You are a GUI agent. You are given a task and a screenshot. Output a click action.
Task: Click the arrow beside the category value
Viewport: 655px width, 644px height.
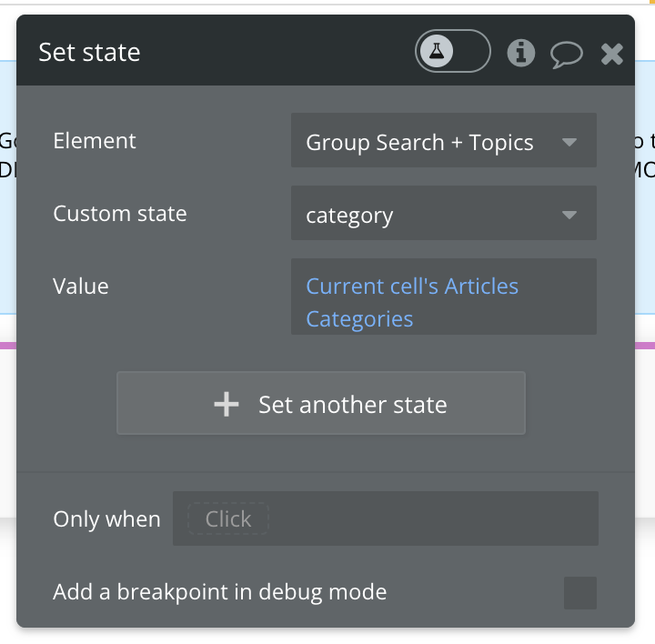pos(569,215)
